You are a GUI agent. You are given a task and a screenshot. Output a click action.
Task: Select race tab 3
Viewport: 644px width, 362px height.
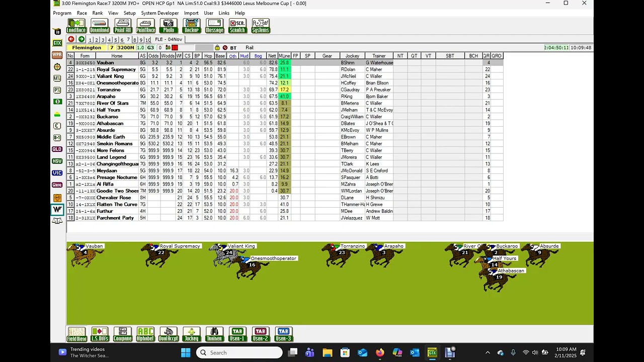(x=103, y=40)
